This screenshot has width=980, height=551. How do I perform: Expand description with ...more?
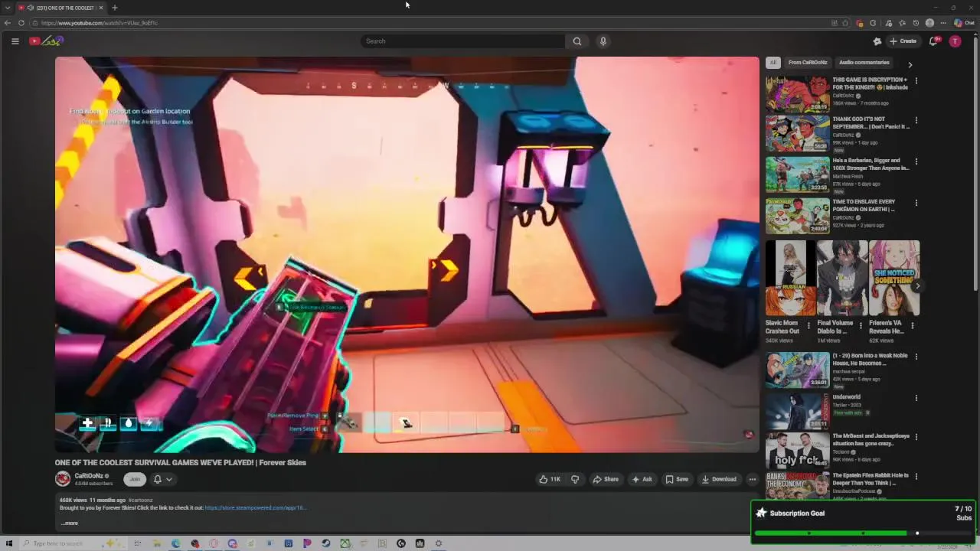[70, 523]
